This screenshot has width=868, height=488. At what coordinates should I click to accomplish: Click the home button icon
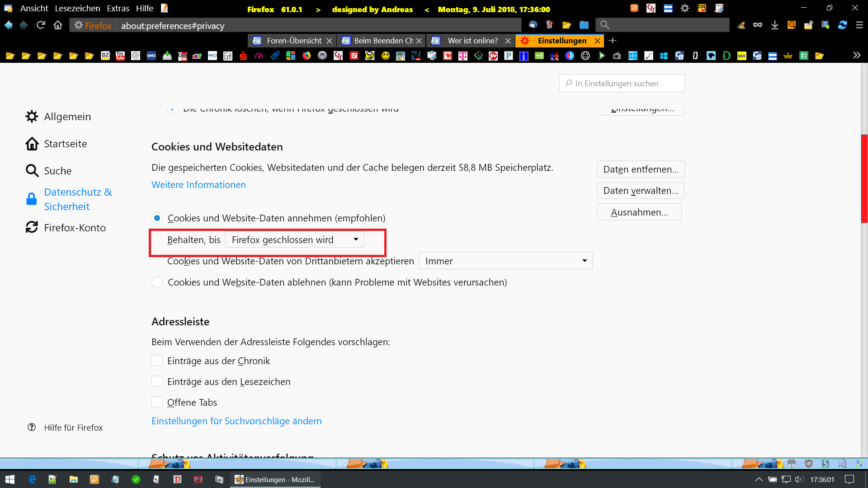(x=58, y=25)
